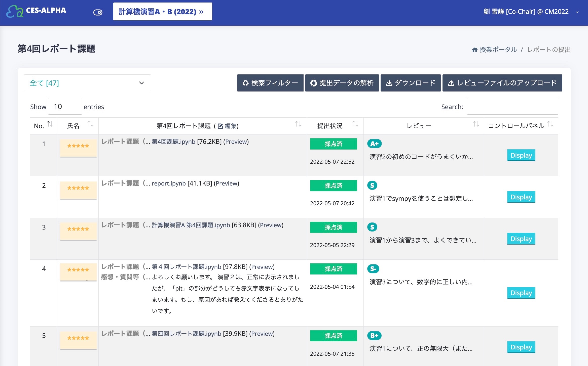
Task: Click the B+ grade badge in row 5
Action: (374, 336)
